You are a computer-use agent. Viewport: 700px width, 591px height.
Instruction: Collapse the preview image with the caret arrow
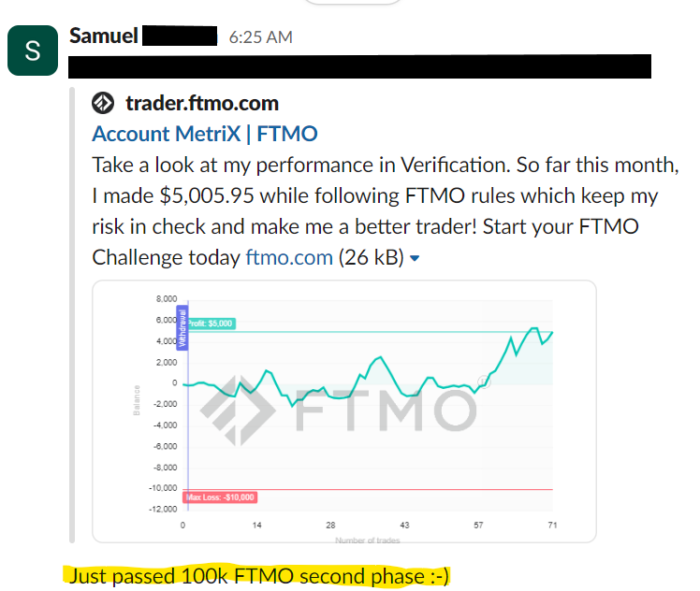[x=415, y=258]
